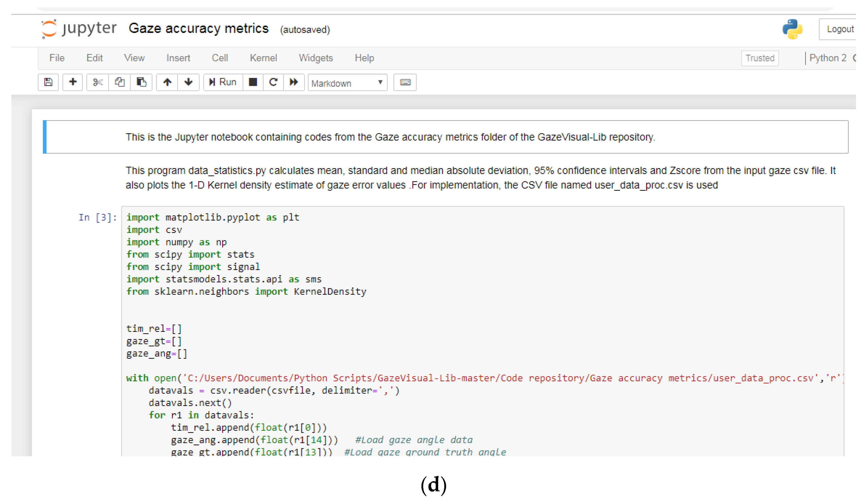Viewport: 867px width, 504px height.
Task: Run the selected cell
Action: pos(223,83)
